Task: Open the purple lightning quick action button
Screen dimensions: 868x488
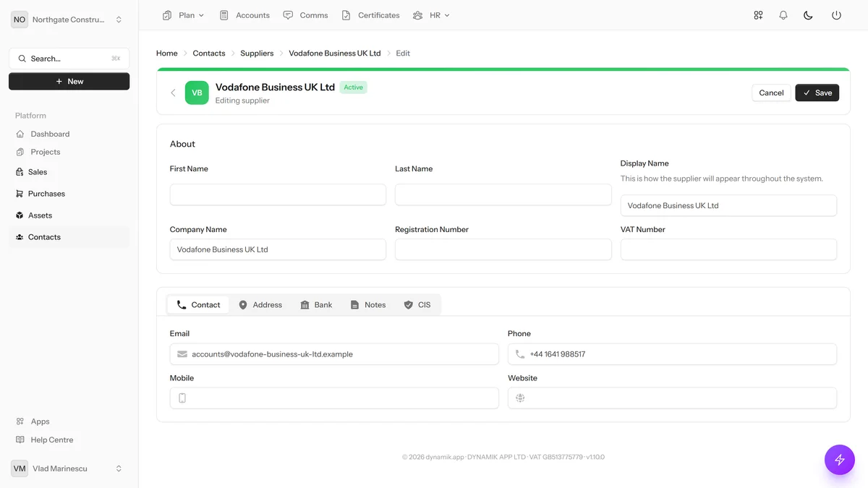Action: coord(840,460)
